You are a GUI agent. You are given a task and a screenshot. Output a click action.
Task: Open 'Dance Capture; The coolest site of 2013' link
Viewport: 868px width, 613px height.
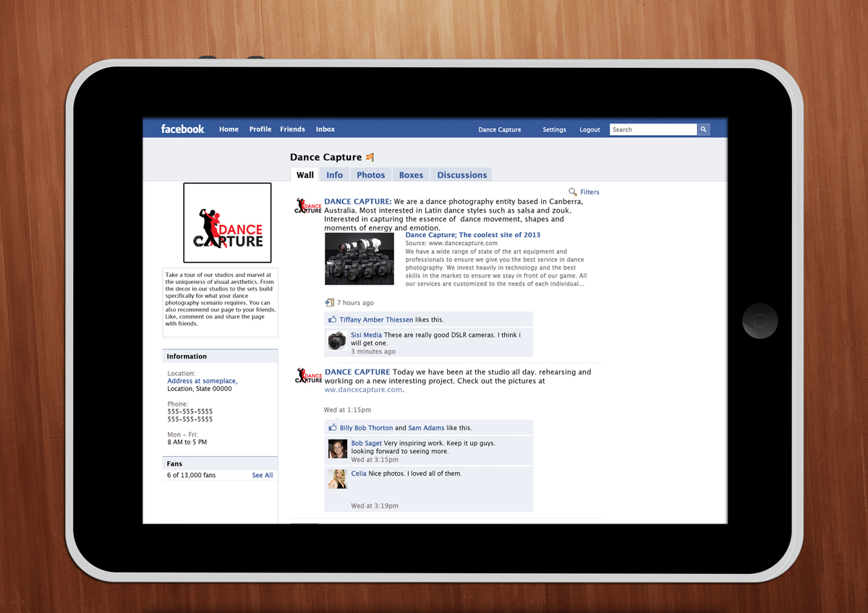coord(472,235)
